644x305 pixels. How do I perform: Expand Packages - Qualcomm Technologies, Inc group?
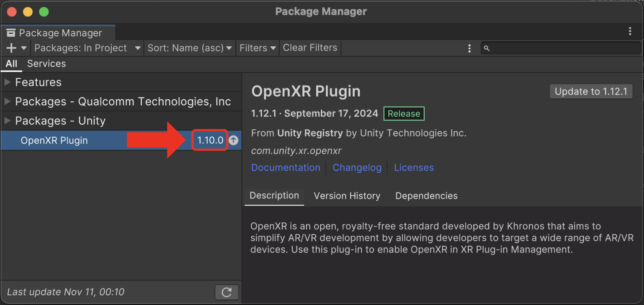pos(8,101)
